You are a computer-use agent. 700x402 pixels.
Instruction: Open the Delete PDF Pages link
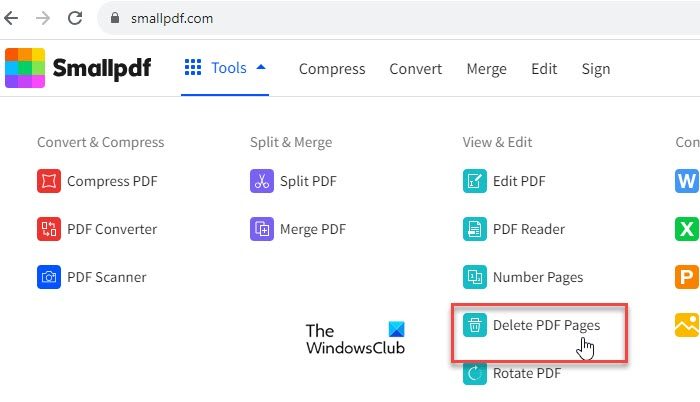click(546, 325)
